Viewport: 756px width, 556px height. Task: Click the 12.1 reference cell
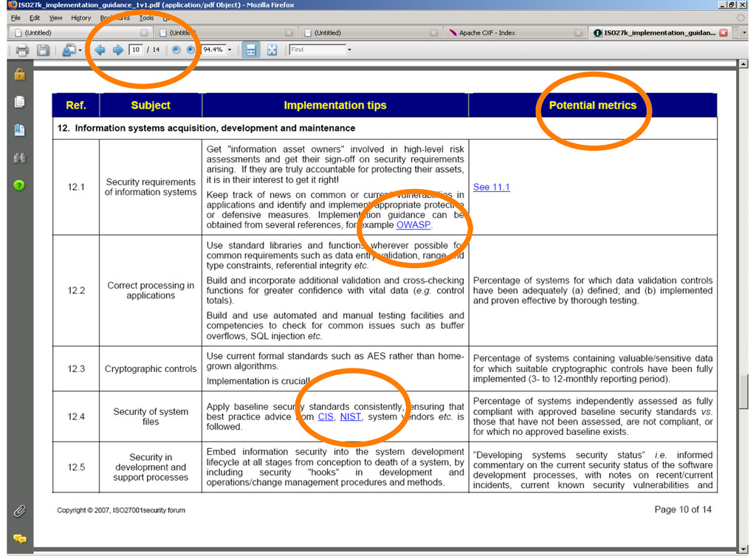[x=76, y=187]
